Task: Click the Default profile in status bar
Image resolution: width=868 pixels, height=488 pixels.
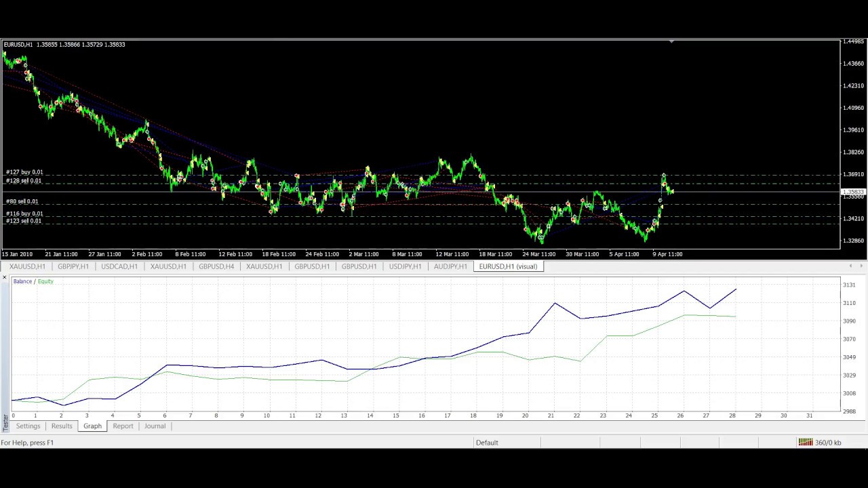Action: [x=487, y=443]
